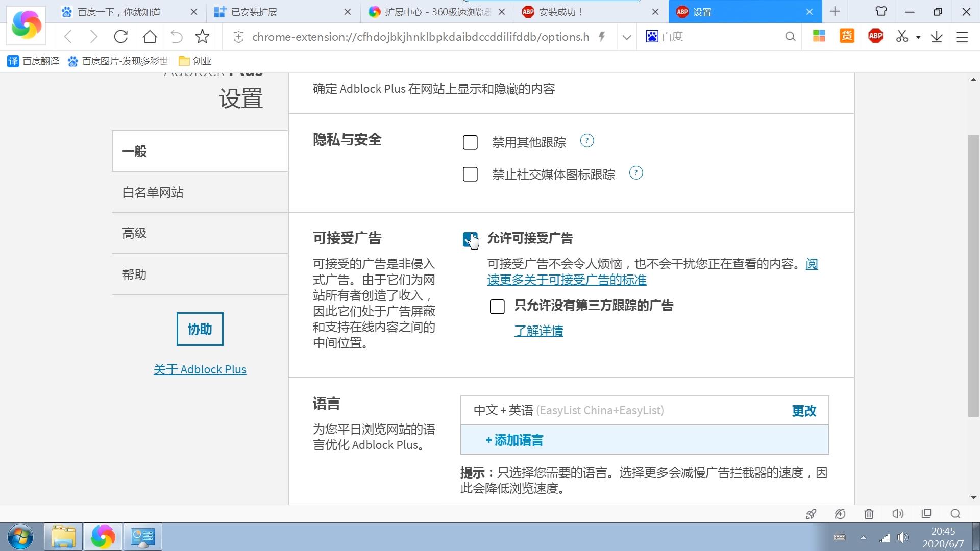Open the download manager icon
Viewport: 980px width, 551px height.
936,36
